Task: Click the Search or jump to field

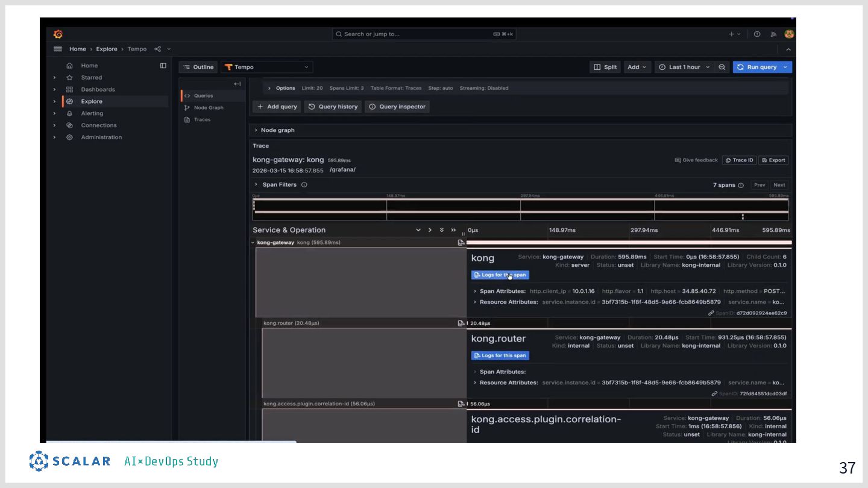Action: tap(423, 34)
